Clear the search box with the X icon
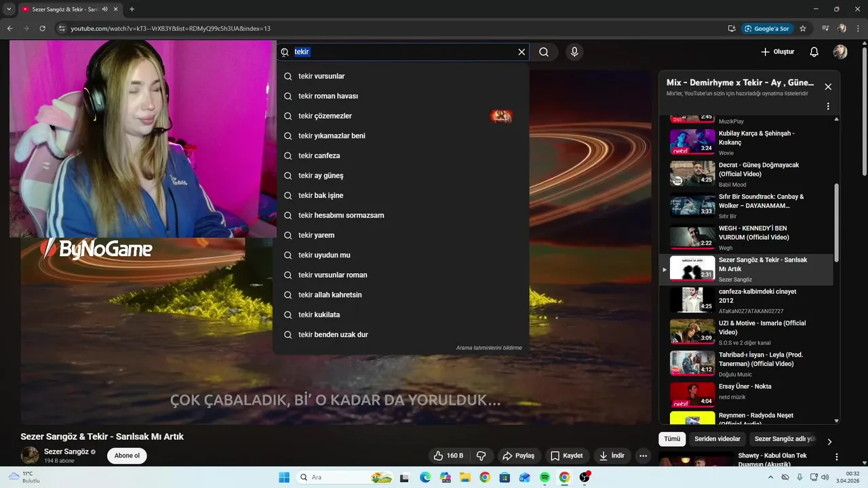The height and width of the screenshot is (488, 868). click(x=521, y=52)
